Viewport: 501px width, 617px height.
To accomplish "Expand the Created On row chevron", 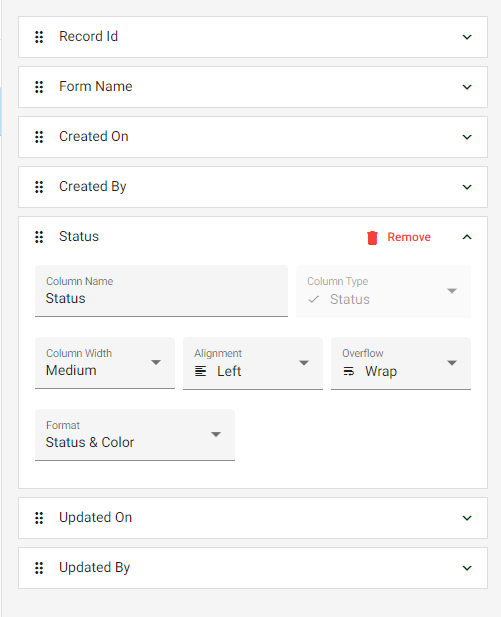I will 467,137.
